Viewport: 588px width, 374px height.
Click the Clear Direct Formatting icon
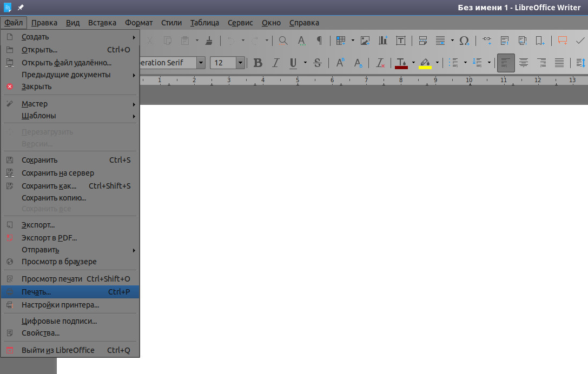(380, 63)
